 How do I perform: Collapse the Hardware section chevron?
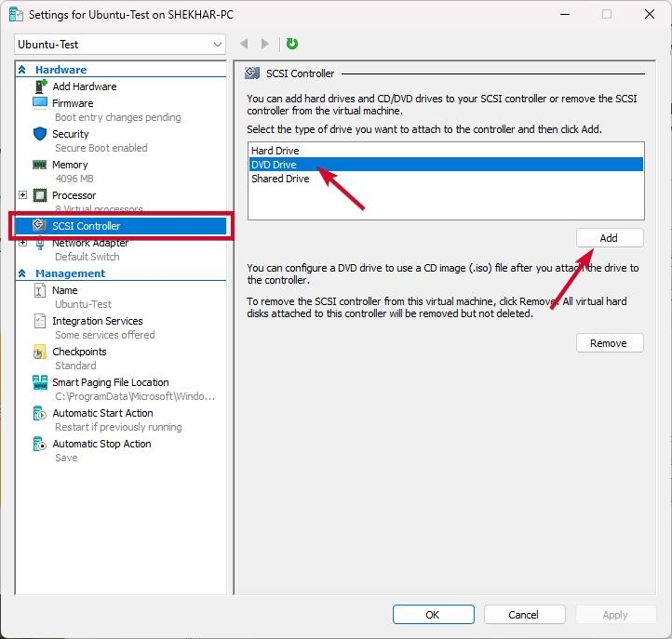[x=21, y=70]
